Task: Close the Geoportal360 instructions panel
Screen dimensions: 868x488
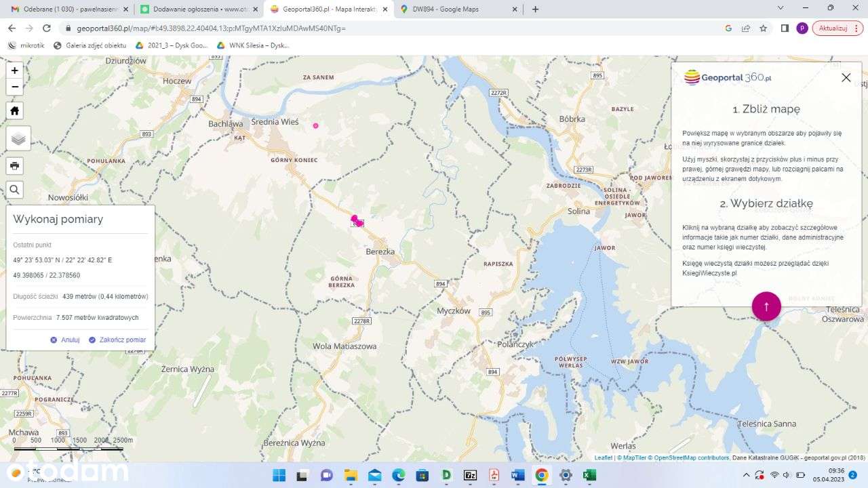Action: (x=846, y=77)
